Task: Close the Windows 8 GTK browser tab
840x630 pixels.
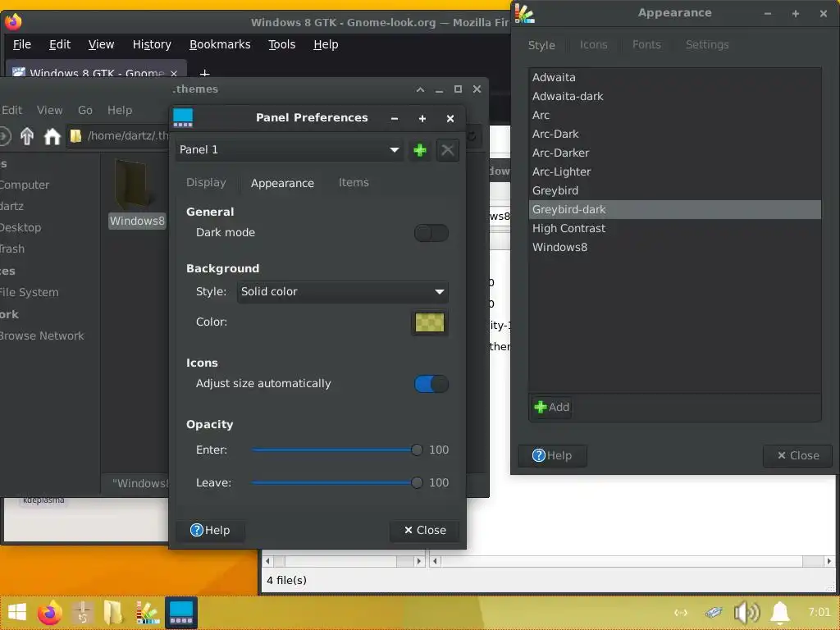Action: point(174,73)
